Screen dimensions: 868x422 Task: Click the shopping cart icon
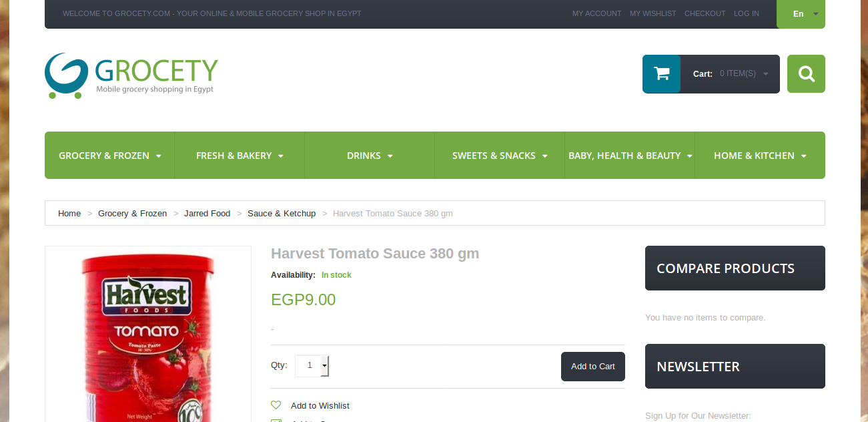tap(662, 73)
